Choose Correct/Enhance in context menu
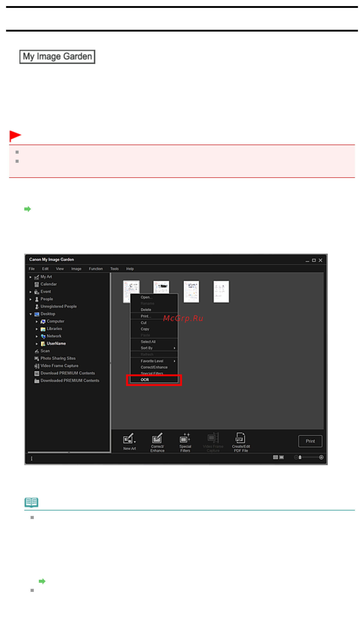This screenshot has height=636, width=364. pyautogui.click(x=154, y=367)
